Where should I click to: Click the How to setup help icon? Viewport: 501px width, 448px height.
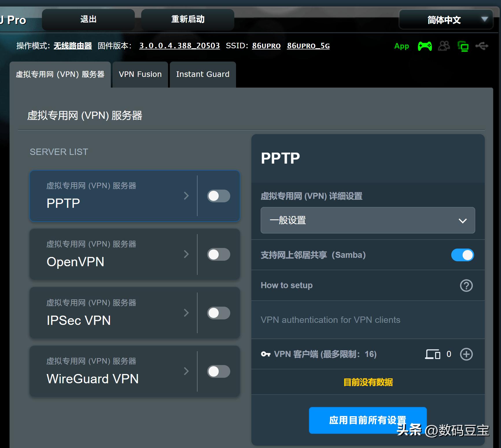coord(466,286)
